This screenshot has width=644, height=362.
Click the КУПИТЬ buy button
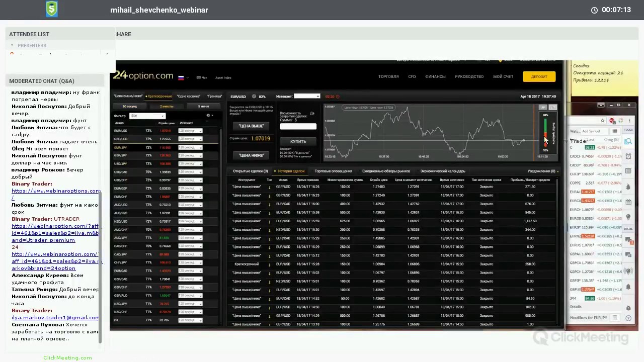[298, 141]
